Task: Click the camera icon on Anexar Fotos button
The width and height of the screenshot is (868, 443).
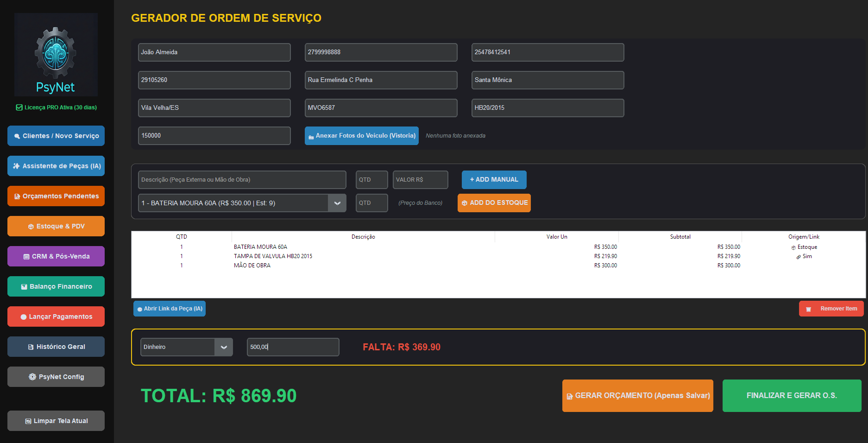Action: tap(311, 137)
